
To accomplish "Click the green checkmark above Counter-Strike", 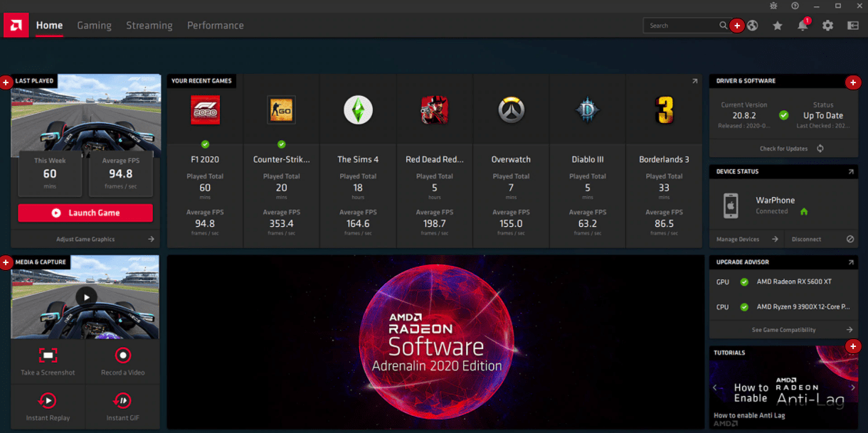I will pyautogui.click(x=281, y=144).
